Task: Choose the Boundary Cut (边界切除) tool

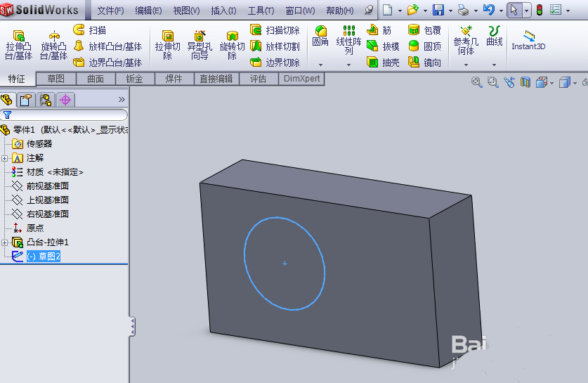Action: click(x=275, y=63)
